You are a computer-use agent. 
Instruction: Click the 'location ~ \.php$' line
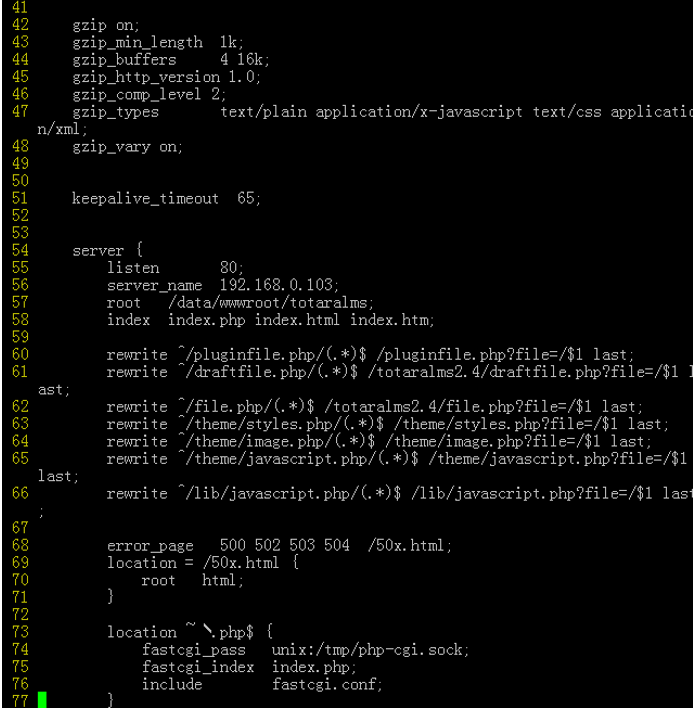190,632
